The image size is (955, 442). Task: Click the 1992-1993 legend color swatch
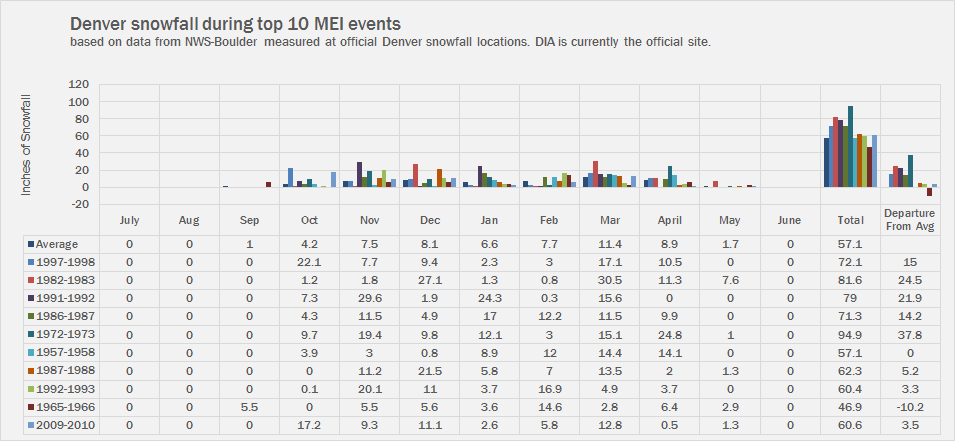[x=31, y=388]
